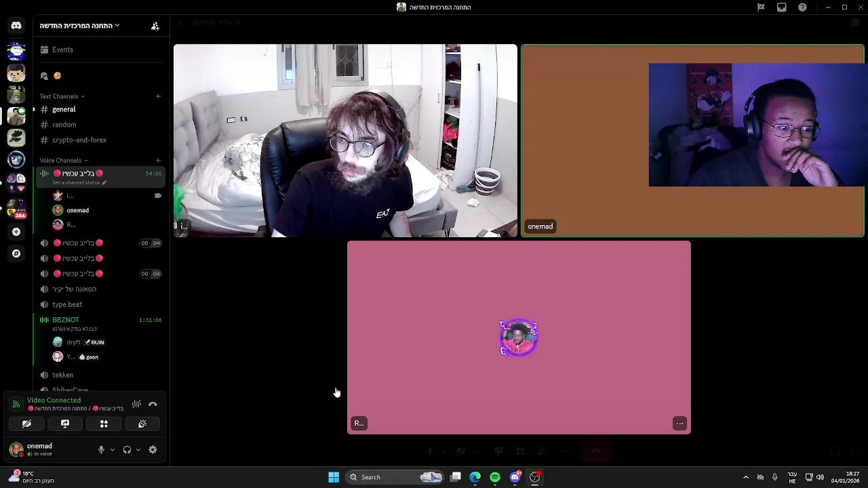Switch the HE input language indicator
This screenshot has height=488, width=868.
pyautogui.click(x=792, y=477)
